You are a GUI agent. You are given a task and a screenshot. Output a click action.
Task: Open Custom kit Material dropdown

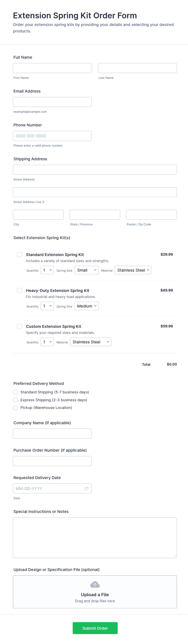click(91, 342)
